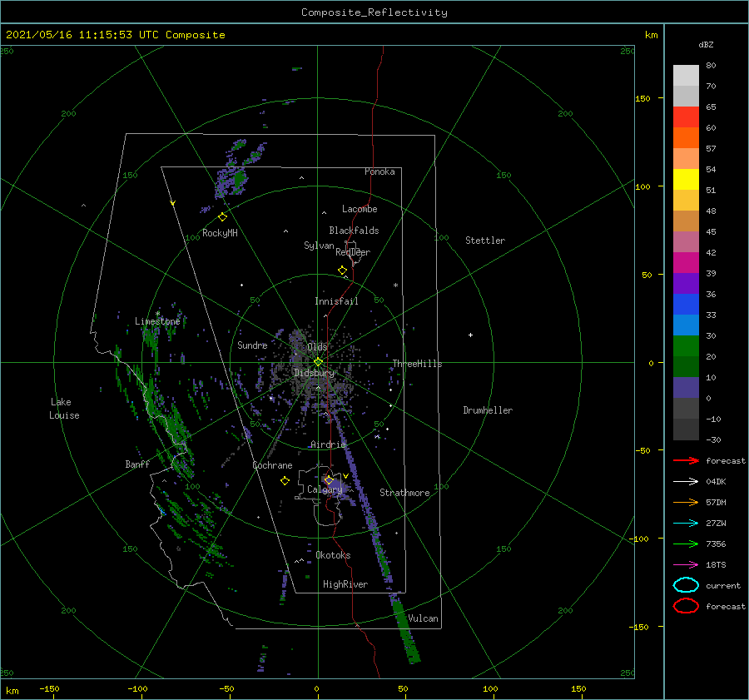Image resolution: width=749 pixels, height=700 pixels.
Task: Select the magenta 18TS arrow legend entry
Action: click(686, 564)
